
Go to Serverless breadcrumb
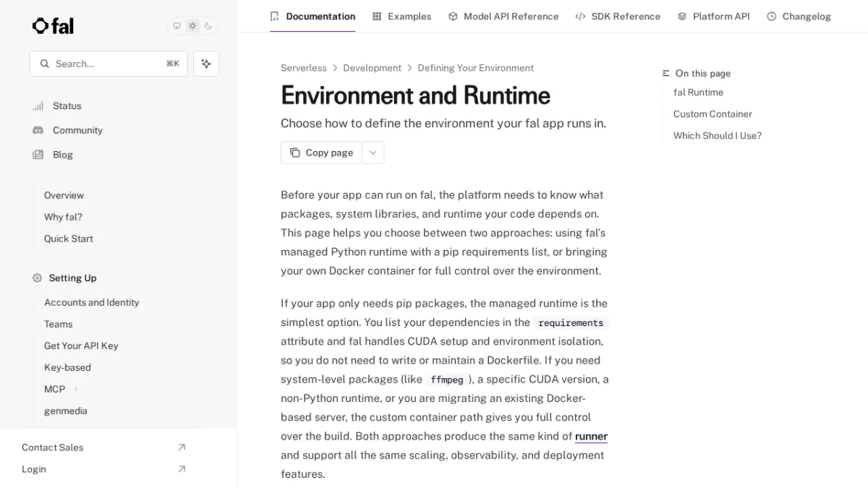[x=304, y=68]
